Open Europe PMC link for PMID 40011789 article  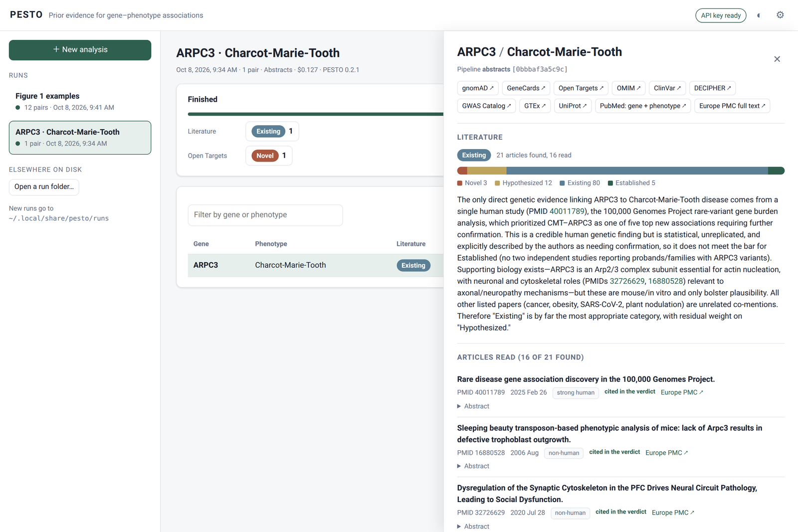682,392
